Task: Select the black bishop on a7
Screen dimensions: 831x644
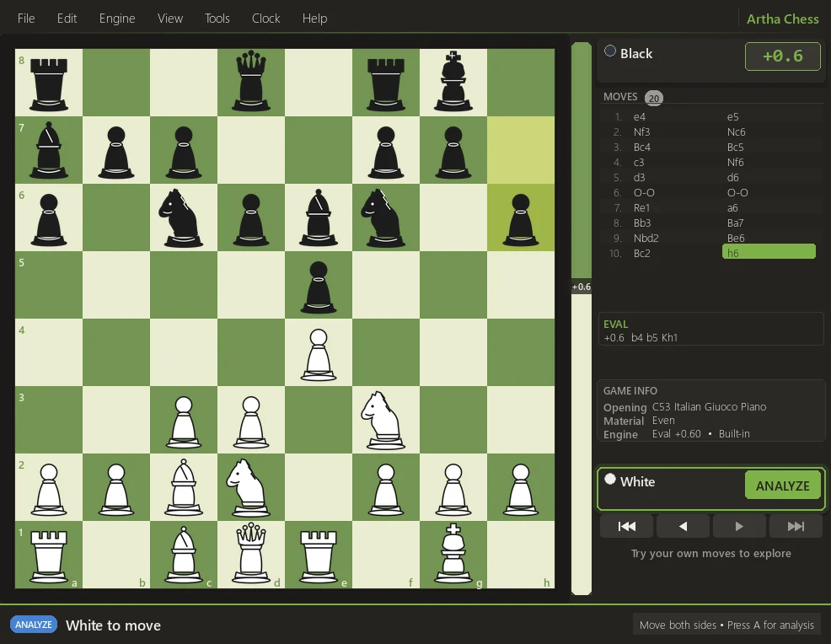Action: pos(49,150)
